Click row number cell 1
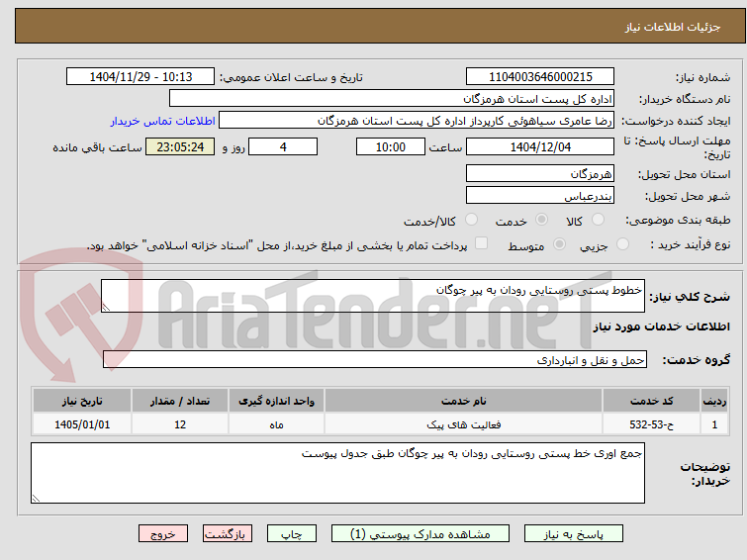The image size is (747, 560). (x=714, y=424)
